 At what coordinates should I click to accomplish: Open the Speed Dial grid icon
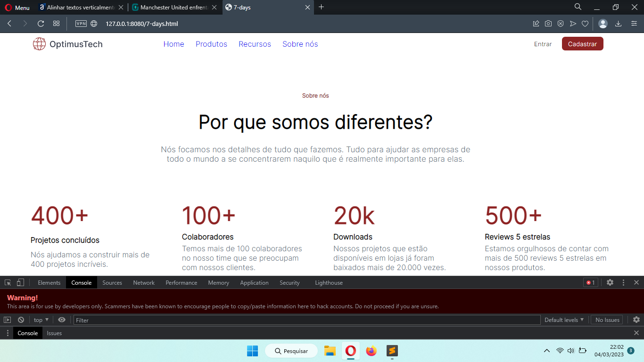(x=56, y=24)
